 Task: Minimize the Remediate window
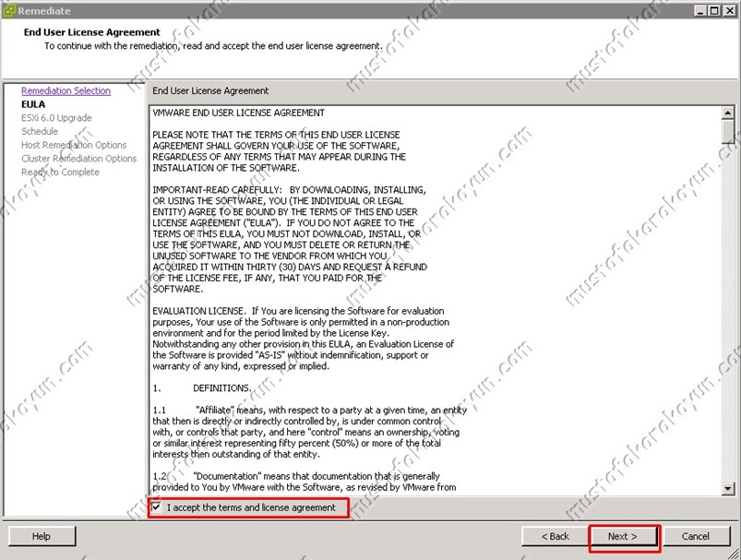pyautogui.click(x=701, y=10)
